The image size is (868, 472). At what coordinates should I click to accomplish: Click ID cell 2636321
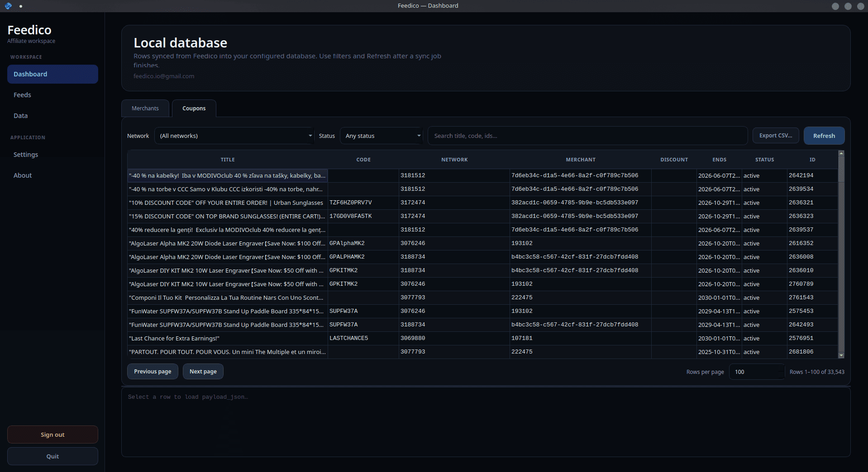812,203
